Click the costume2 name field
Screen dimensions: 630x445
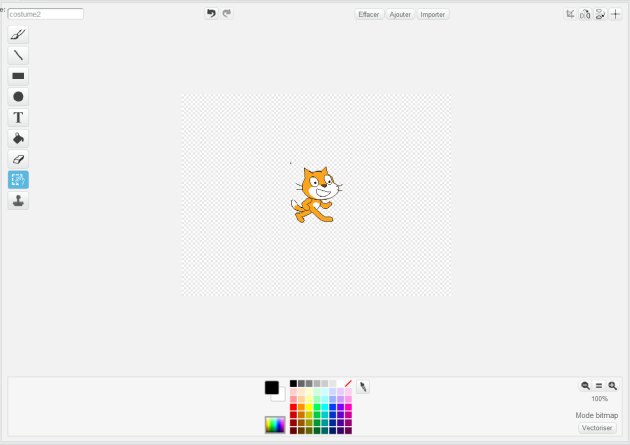[x=46, y=14]
